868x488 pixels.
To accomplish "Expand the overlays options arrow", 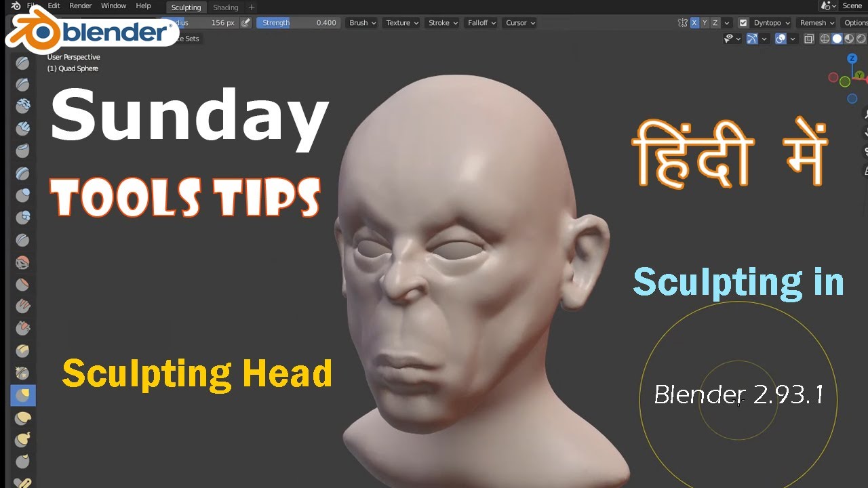I will [x=793, y=39].
